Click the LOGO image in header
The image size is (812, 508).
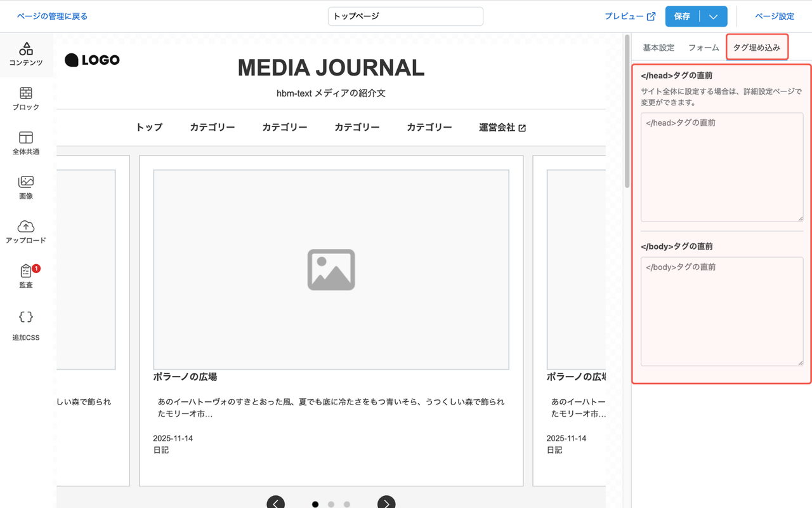click(92, 60)
